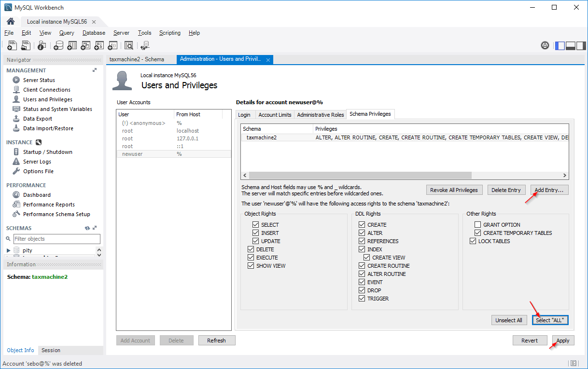
Task: Refresh schemas list with the refresh icon
Action: [87, 228]
